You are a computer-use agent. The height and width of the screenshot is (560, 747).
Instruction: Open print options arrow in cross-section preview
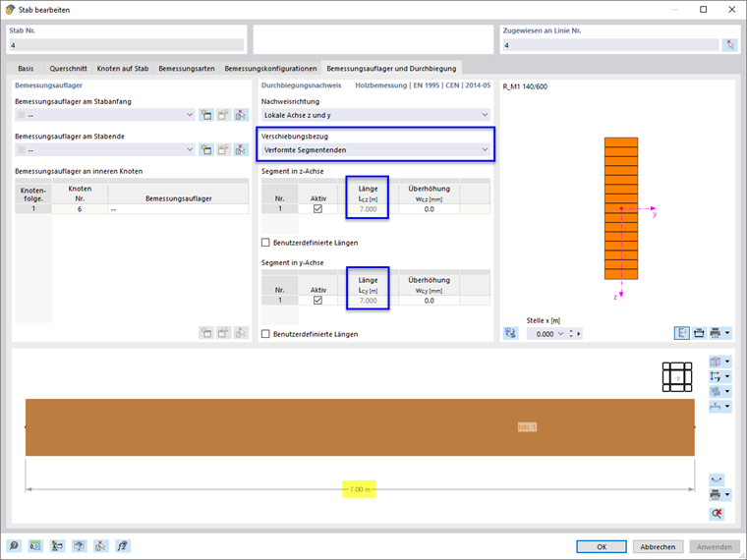point(727,333)
